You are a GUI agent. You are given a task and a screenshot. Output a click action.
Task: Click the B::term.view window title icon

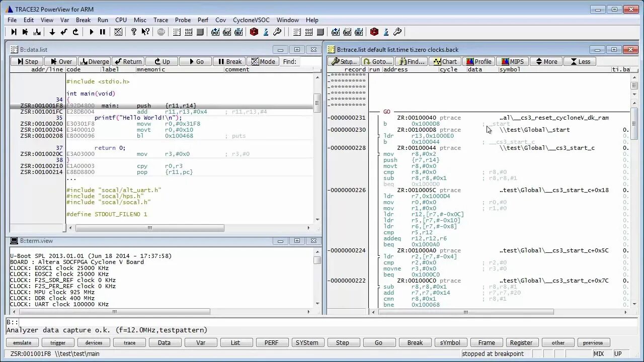(x=15, y=241)
